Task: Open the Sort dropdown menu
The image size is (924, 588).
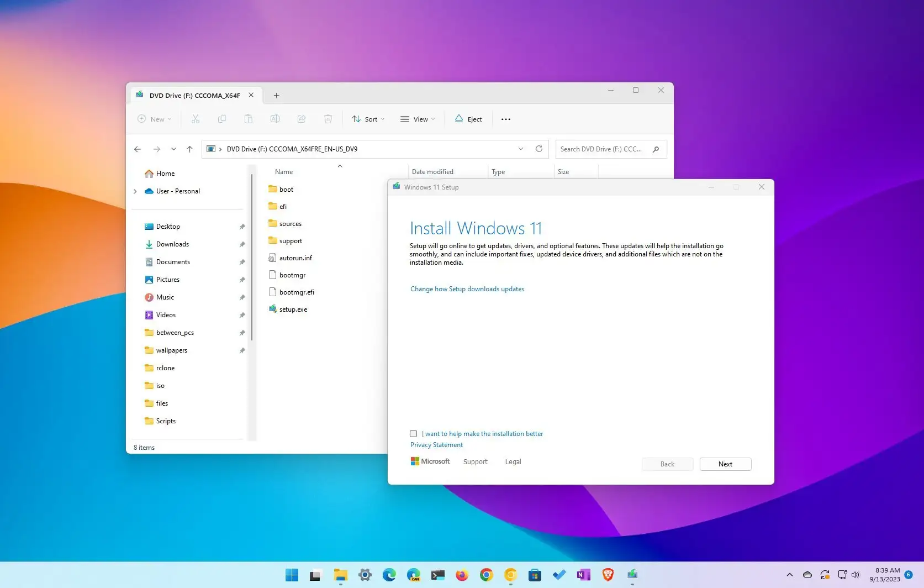Action: pyautogui.click(x=368, y=119)
